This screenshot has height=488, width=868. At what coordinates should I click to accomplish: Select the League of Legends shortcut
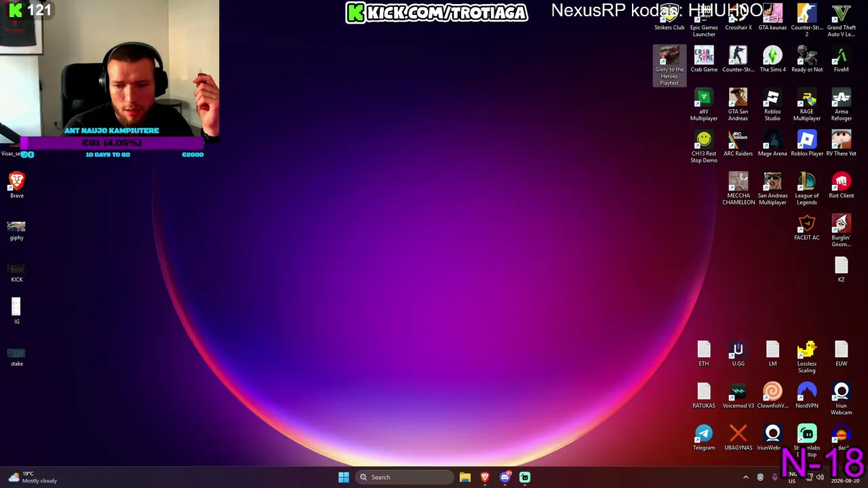807,189
